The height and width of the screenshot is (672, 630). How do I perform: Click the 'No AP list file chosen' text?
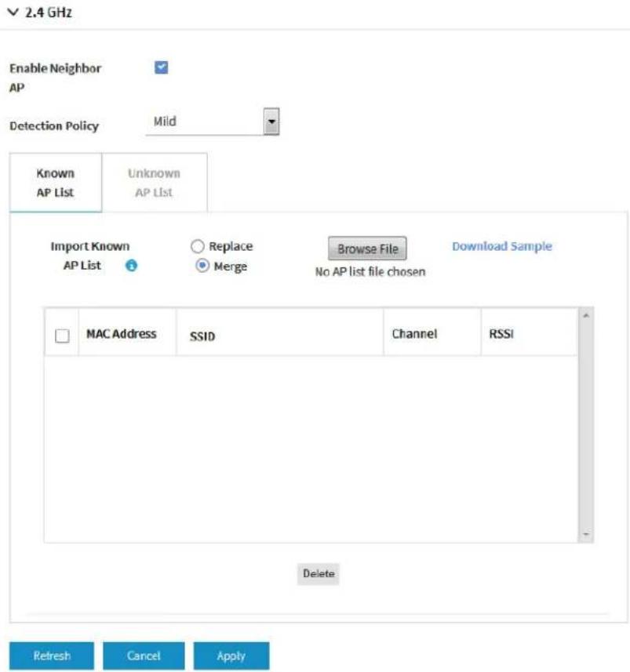pyautogui.click(x=370, y=272)
